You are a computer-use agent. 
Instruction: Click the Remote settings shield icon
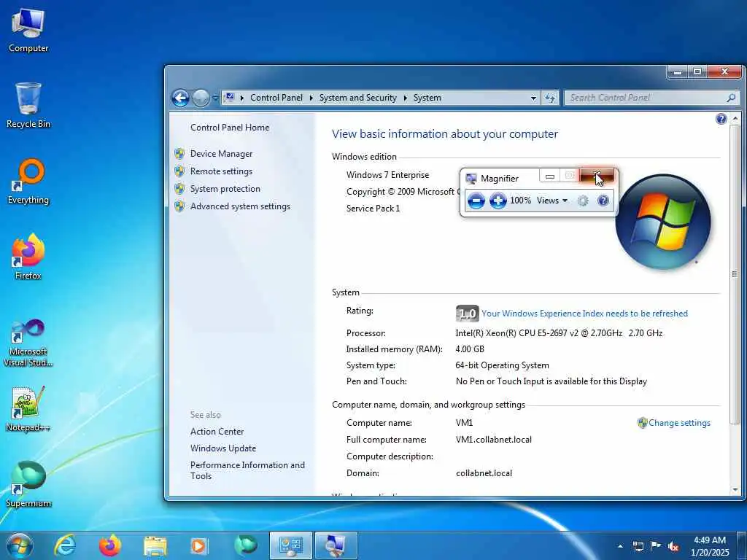pyautogui.click(x=179, y=171)
